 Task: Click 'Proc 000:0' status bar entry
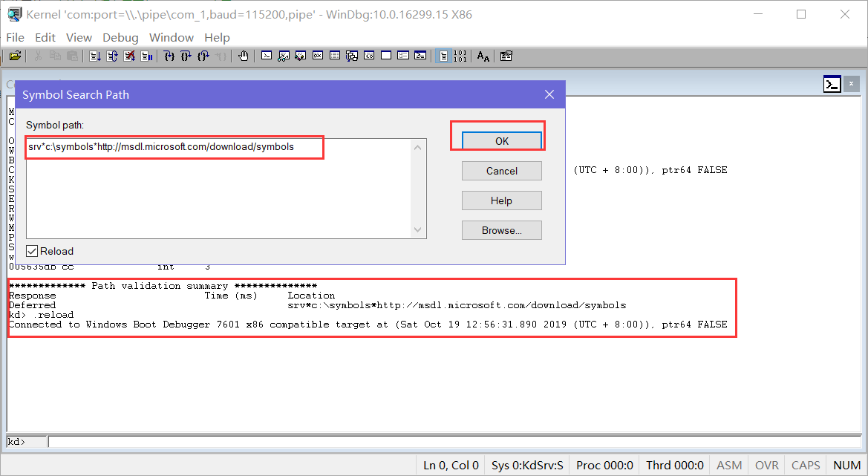pyautogui.click(x=604, y=466)
